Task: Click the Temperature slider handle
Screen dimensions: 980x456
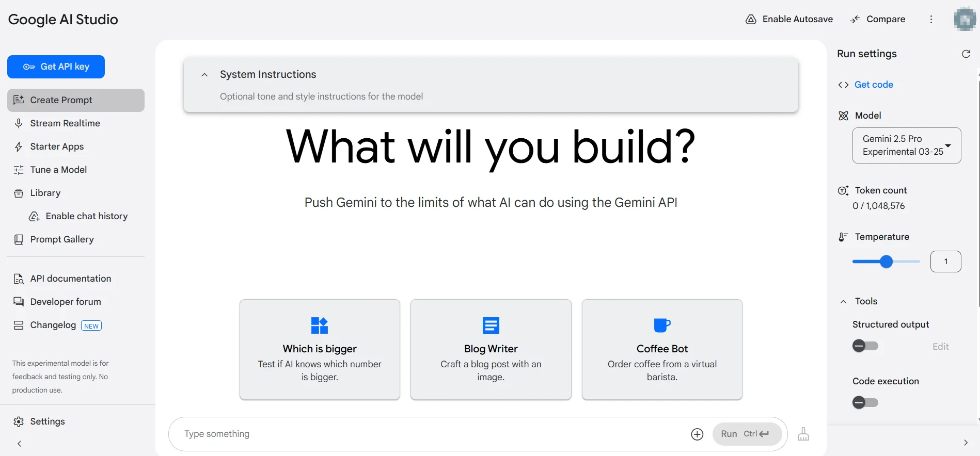Action: point(886,262)
